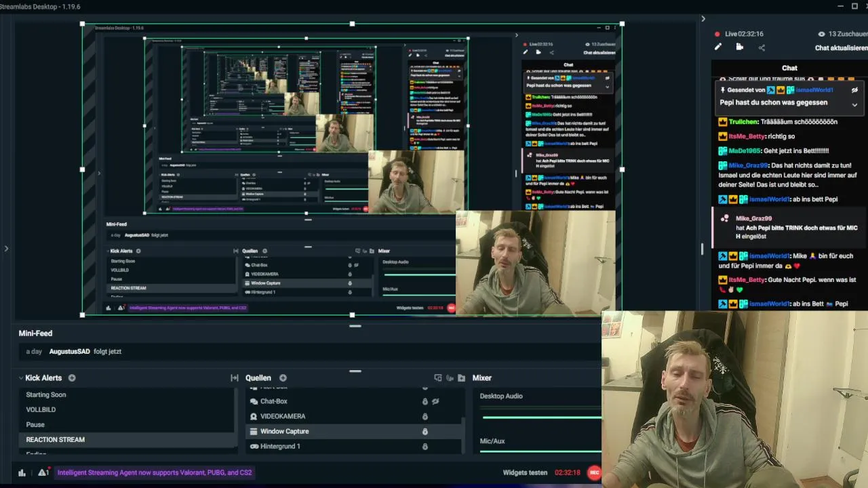Click the red REC button
This screenshot has width=868, height=488.
pos(594,472)
